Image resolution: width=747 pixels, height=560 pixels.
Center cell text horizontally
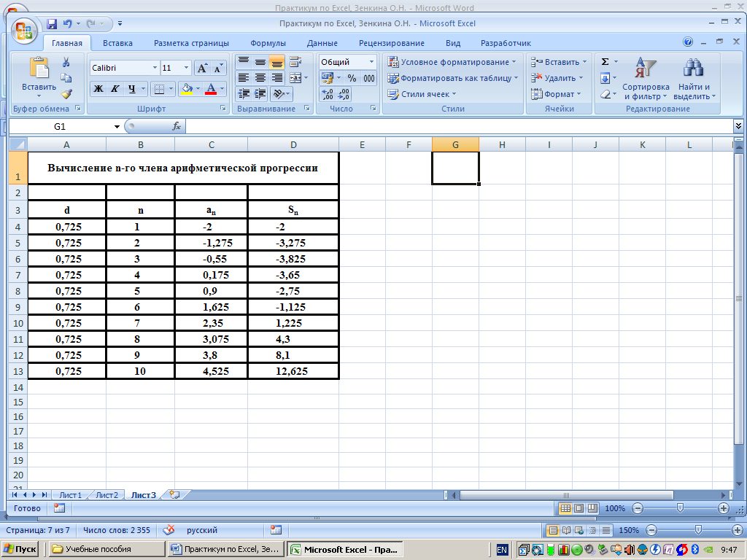(260, 77)
